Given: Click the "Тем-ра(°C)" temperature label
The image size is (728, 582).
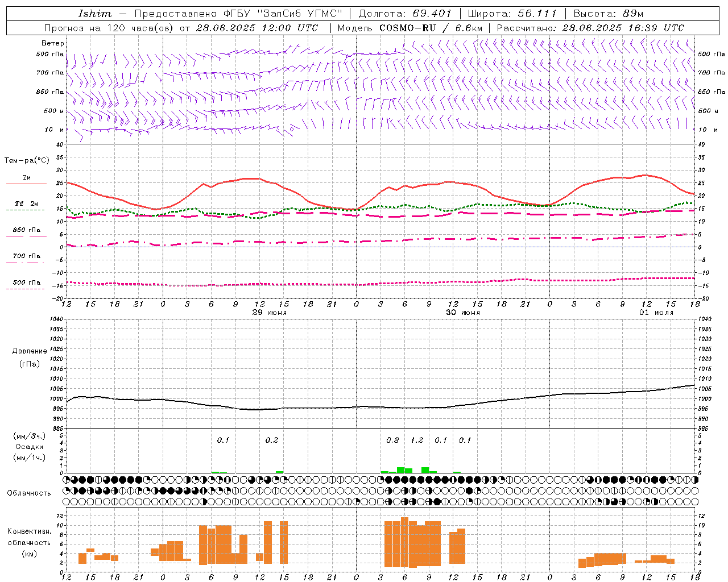Looking at the screenshot, I should [x=27, y=161].
